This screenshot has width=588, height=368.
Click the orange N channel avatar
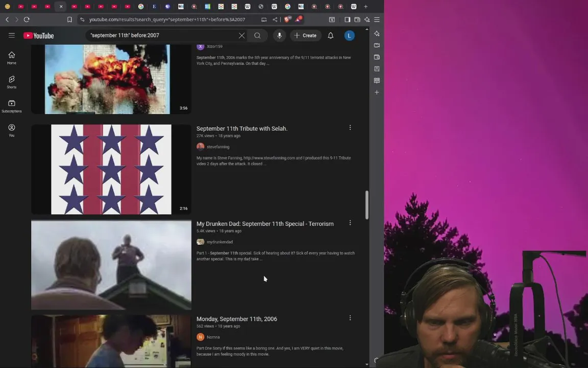tap(200, 337)
